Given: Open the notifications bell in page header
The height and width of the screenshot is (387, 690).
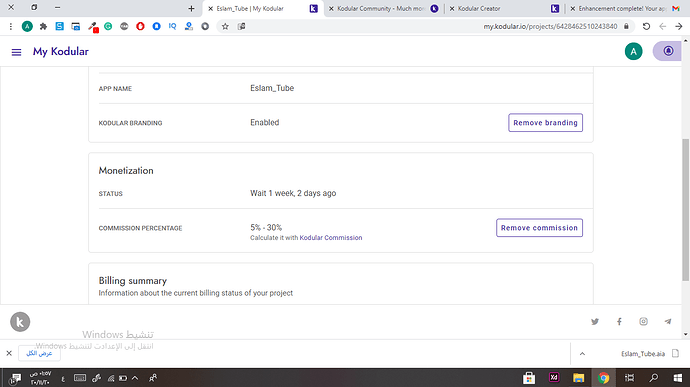Looking at the screenshot, I should click(x=668, y=51).
